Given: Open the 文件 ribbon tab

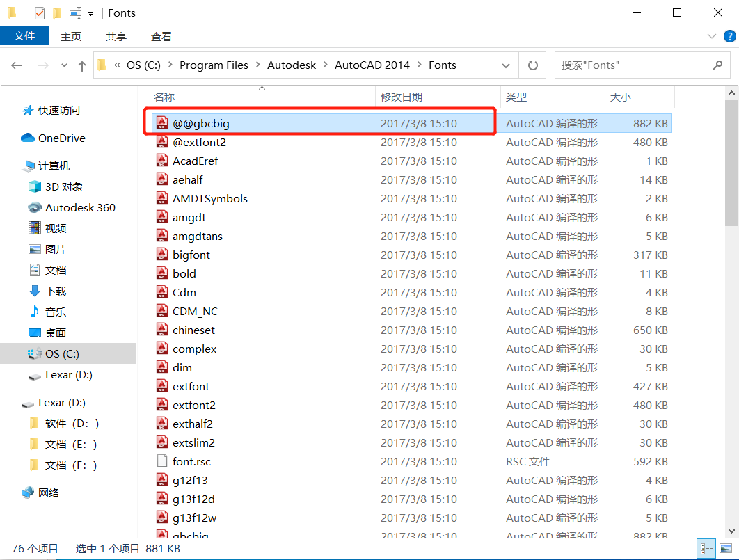Looking at the screenshot, I should (24, 35).
